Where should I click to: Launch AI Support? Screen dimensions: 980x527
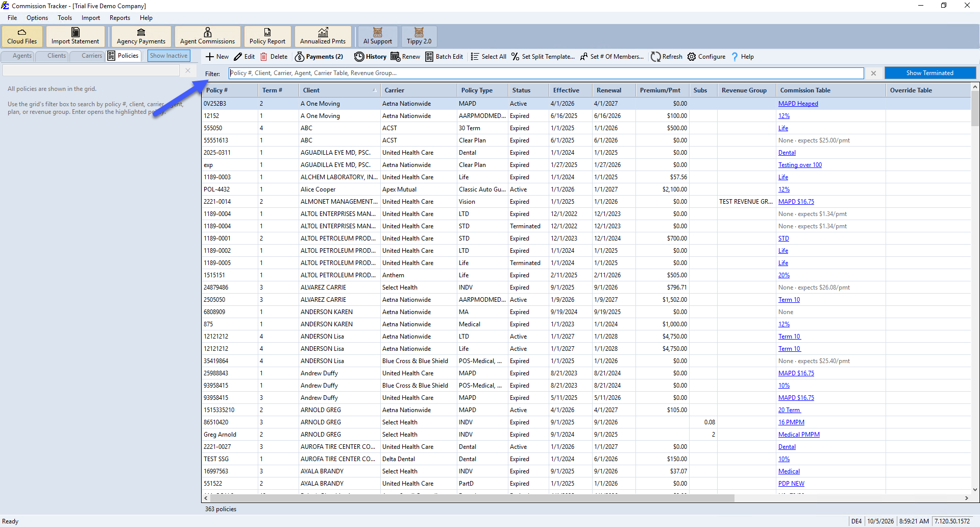[378, 36]
